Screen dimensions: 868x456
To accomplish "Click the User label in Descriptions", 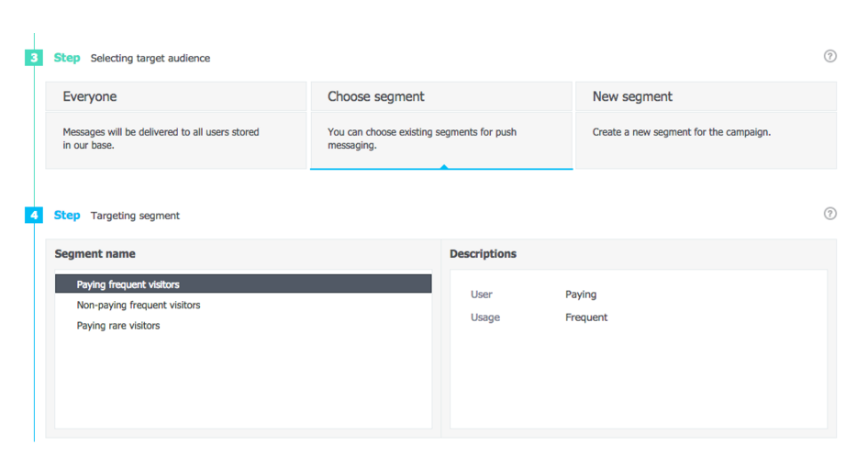I will 482,295.
